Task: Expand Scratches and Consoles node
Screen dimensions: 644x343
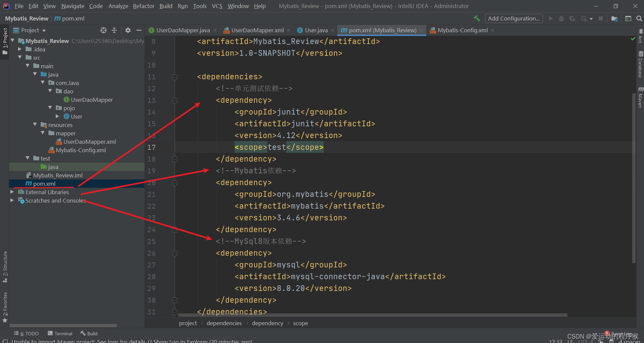Action: pyautogui.click(x=12, y=200)
